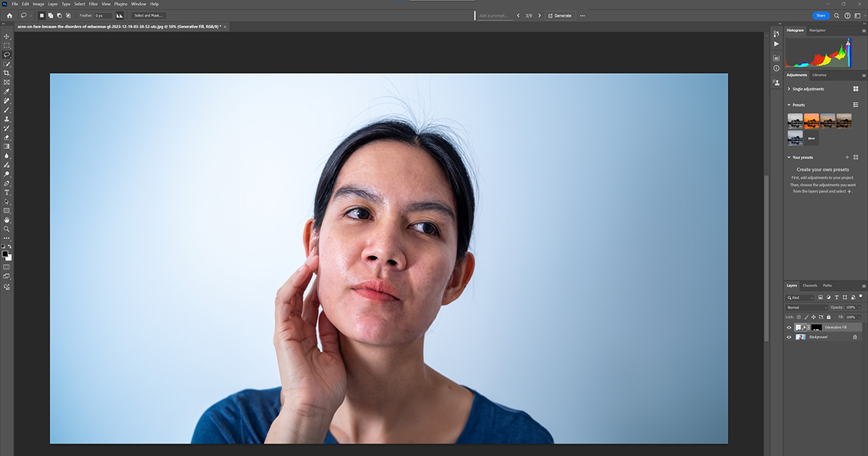Choose the Clone Stamp tool
This screenshot has height=456, width=868.
[7, 119]
